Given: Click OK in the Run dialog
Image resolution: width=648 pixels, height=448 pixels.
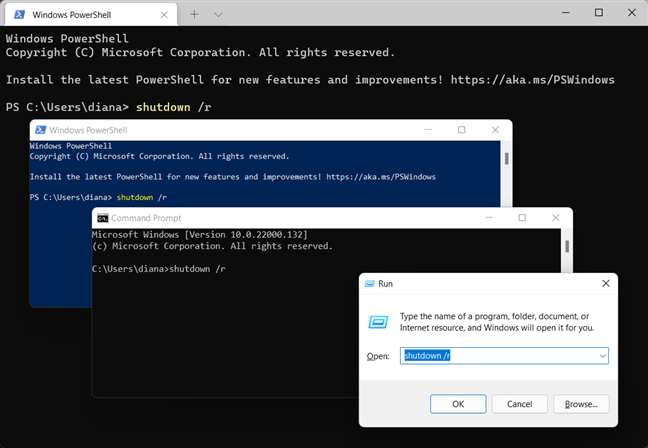Looking at the screenshot, I should coord(458,404).
